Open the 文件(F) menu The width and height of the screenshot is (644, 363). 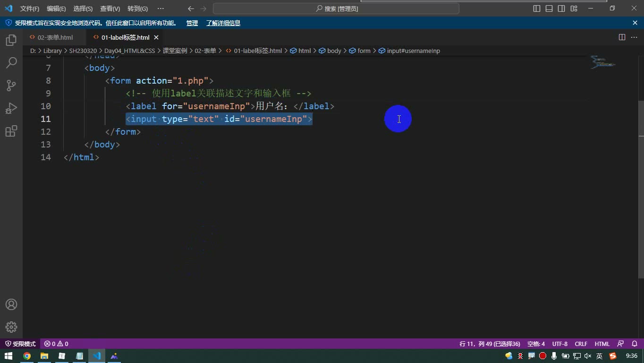[x=30, y=9]
